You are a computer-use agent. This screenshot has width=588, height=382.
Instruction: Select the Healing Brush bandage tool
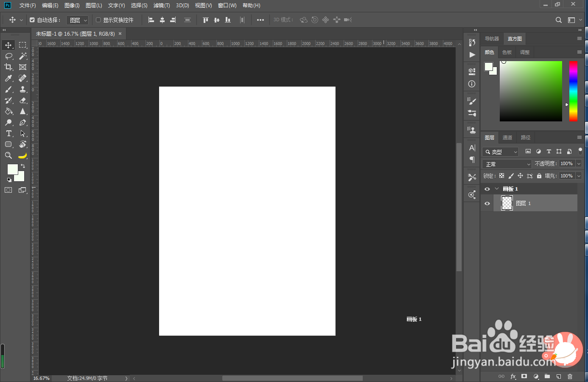pos(23,78)
